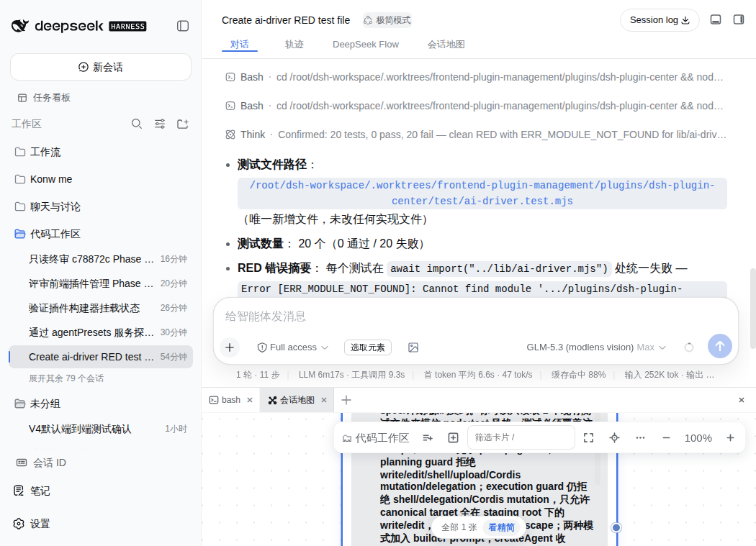Locate current node crosshair icon
Image resolution: width=756 pixels, height=546 pixels.
tap(615, 438)
